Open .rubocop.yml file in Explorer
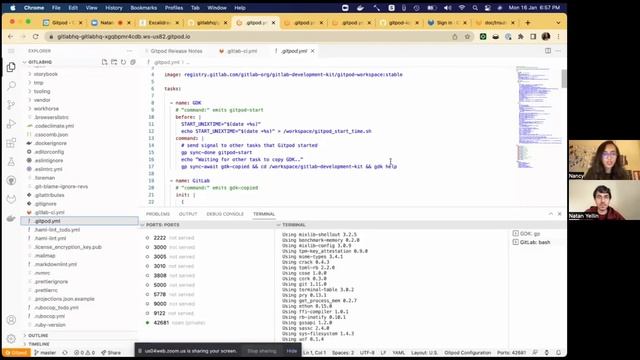This screenshot has height=360, width=640. pos(49,316)
